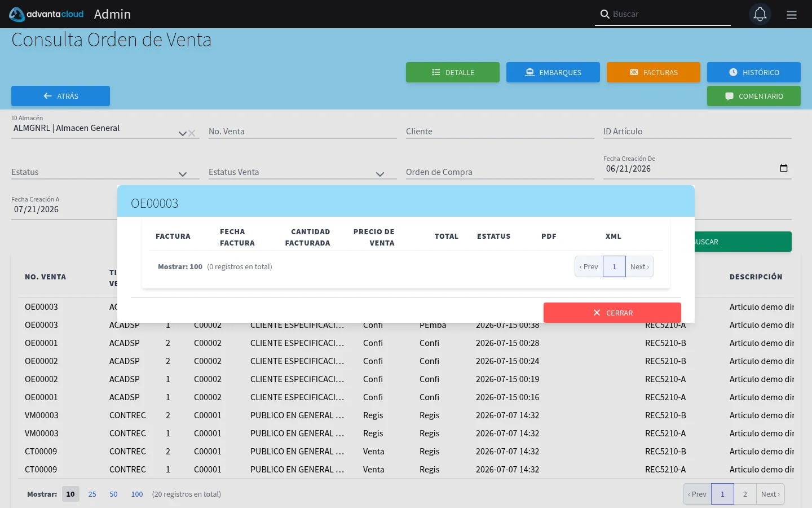Click OE00002 row dated 2026-07-15 00:24

[x=406, y=361]
